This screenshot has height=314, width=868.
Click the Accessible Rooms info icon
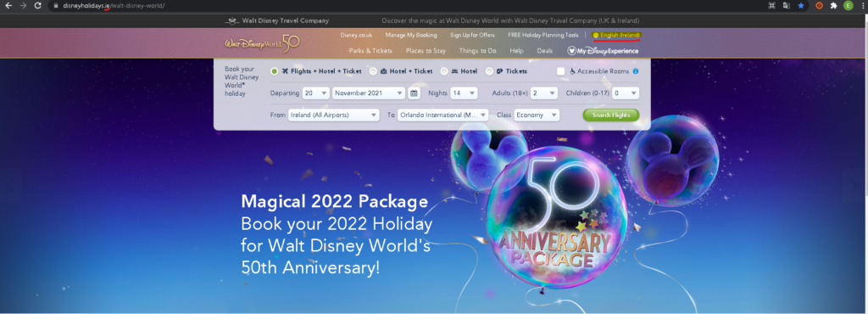pos(636,71)
